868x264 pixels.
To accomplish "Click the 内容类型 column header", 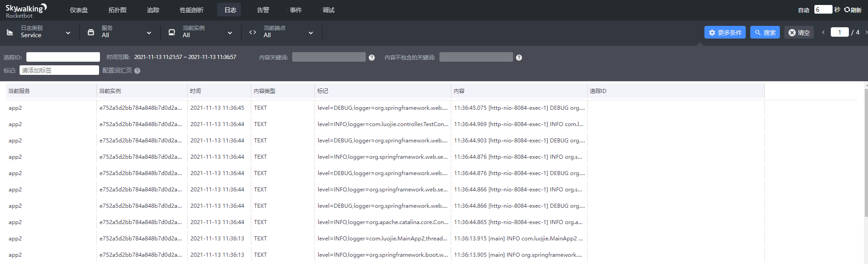I will 283,91.
